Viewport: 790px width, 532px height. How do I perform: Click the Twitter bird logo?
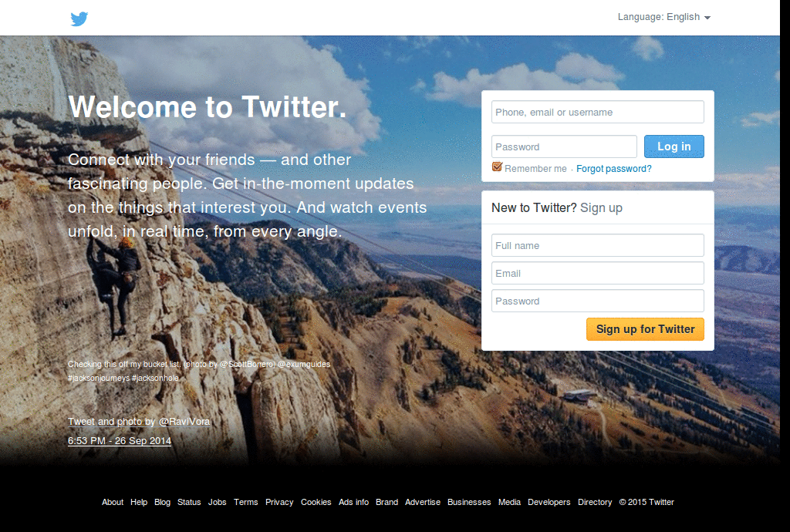[x=79, y=19]
